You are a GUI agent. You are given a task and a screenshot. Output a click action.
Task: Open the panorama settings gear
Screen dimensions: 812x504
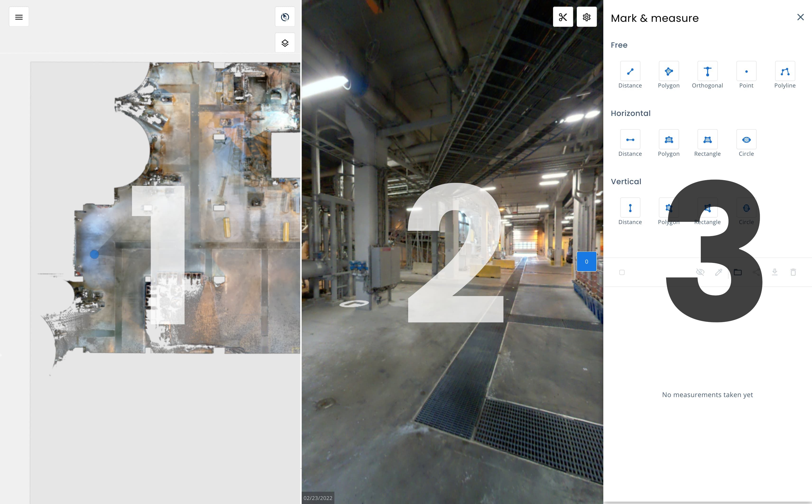click(586, 16)
